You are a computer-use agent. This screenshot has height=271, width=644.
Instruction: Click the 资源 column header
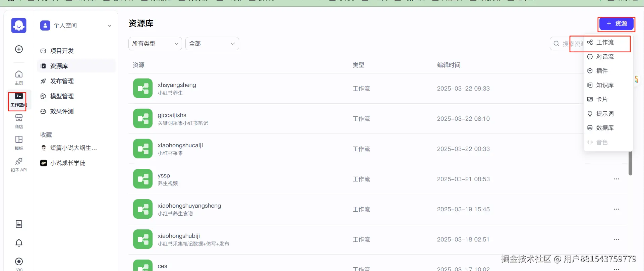point(138,65)
